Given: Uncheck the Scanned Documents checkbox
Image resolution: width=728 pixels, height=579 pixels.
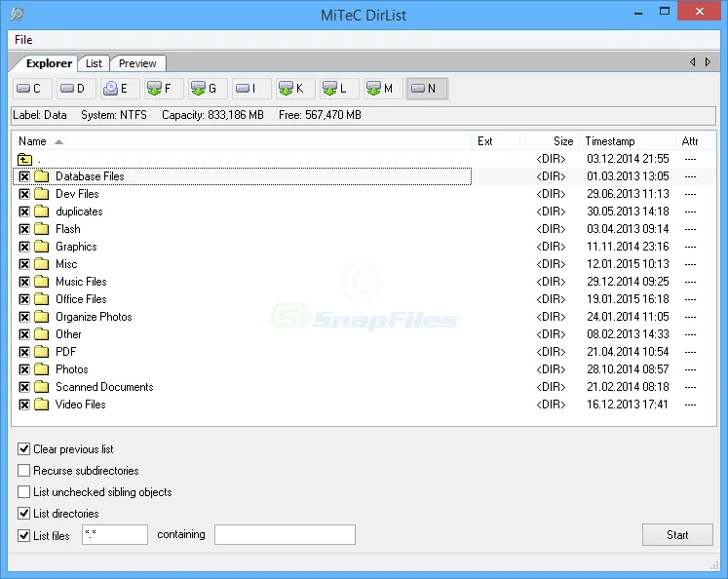Looking at the screenshot, I should click(24, 387).
